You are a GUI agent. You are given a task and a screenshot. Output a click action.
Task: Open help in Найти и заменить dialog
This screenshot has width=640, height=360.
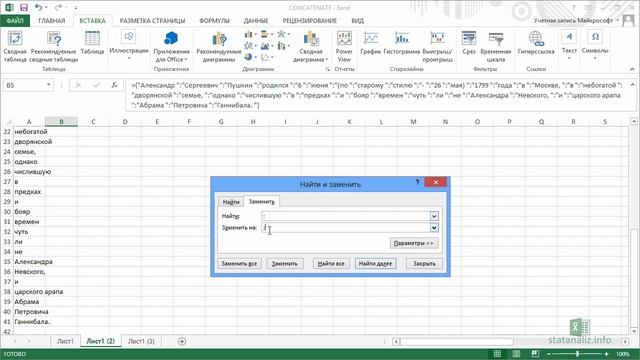coord(417,182)
